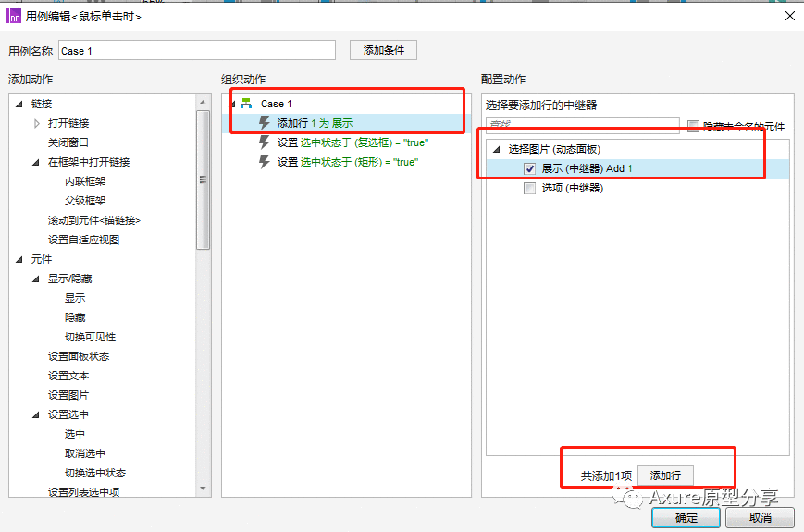
Task: Click the 用例名称 input field
Action: coord(197,50)
